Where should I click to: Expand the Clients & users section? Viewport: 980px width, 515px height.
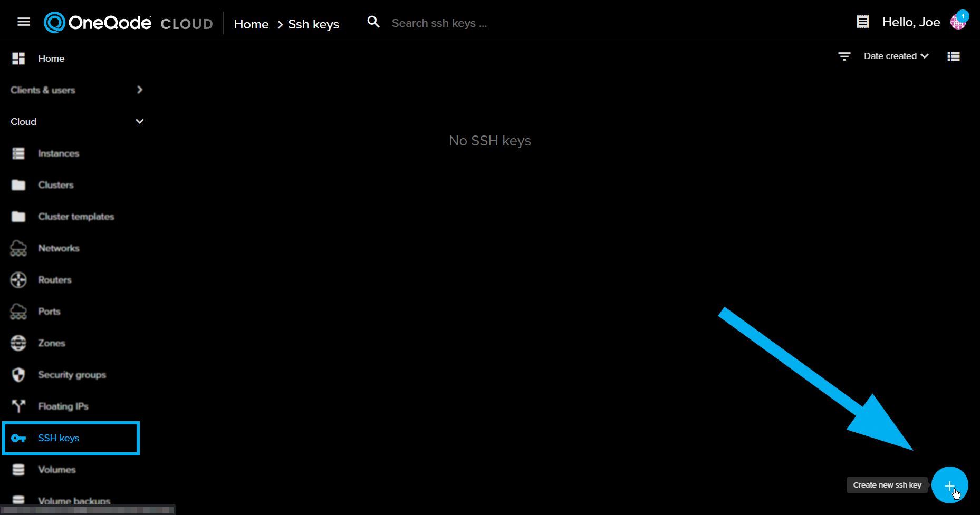pos(139,90)
